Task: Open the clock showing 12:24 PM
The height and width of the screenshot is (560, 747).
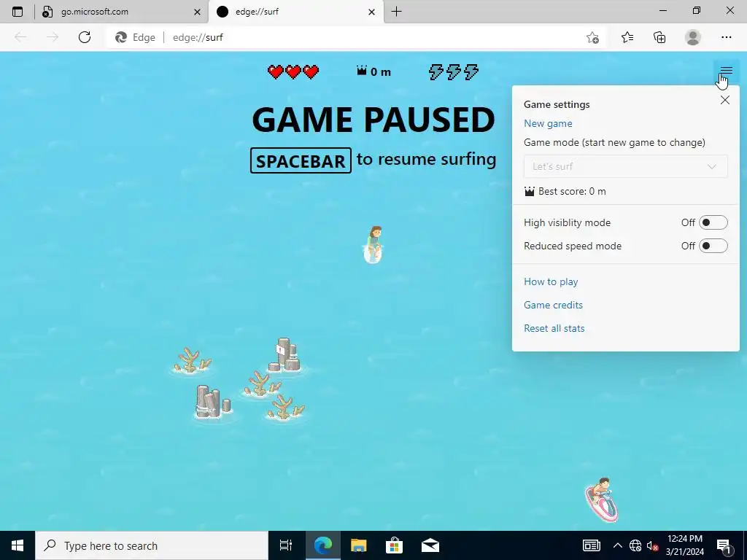Action: pos(684,545)
